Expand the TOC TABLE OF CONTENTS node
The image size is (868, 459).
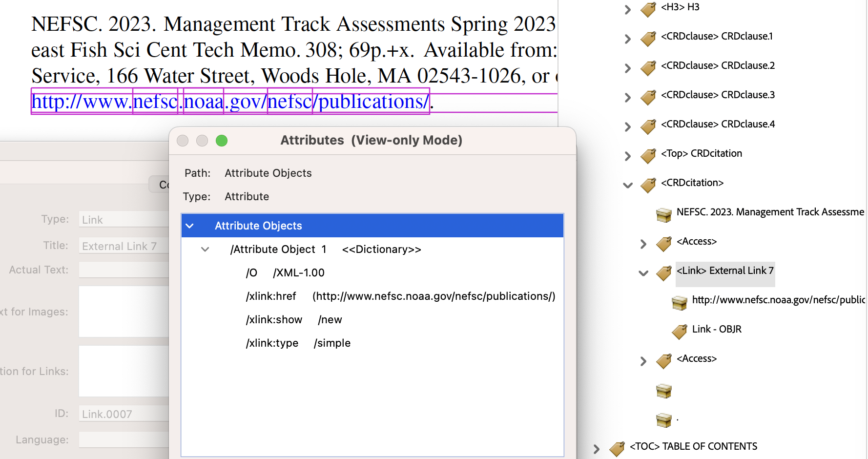[x=597, y=449]
